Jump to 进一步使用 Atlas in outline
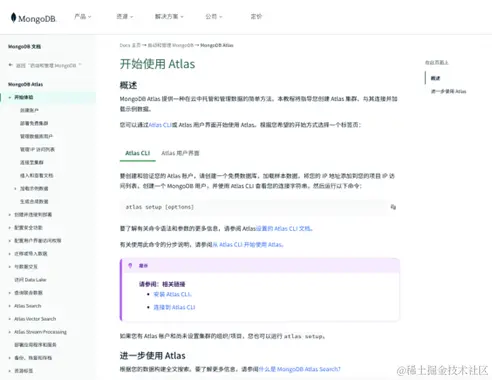This screenshot has width=492, height=380. pos(449,91)
